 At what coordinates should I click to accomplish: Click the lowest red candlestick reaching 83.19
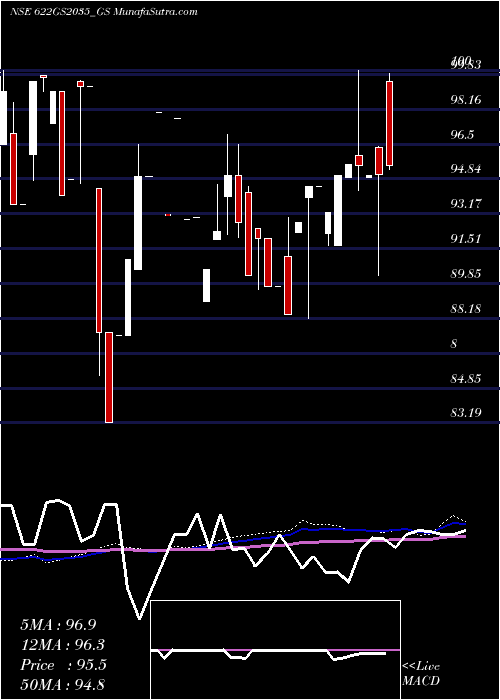click(109, 377)
